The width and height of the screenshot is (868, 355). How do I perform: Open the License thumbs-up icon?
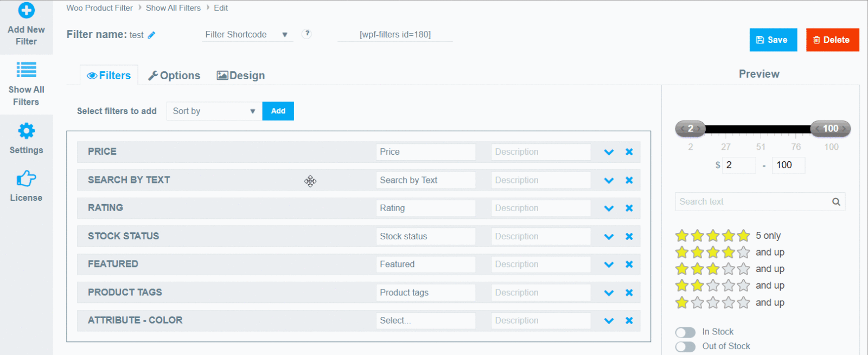click(x=26, y=179)
